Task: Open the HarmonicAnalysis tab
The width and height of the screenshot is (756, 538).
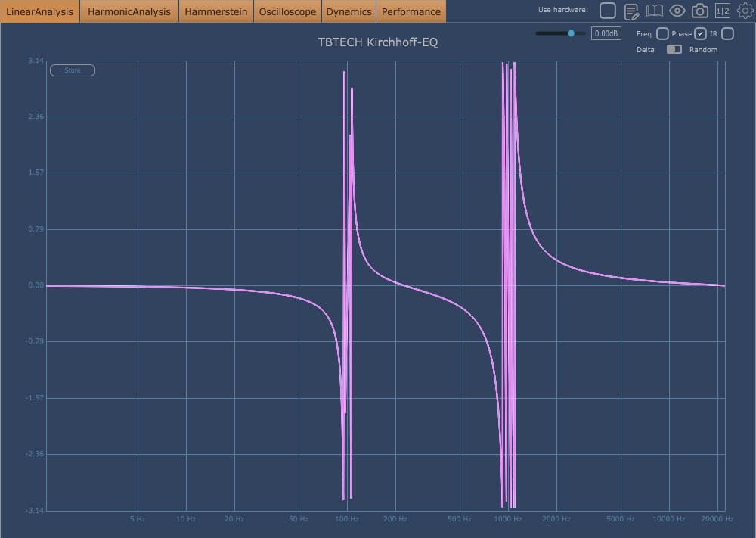Action: pos(129,11)
